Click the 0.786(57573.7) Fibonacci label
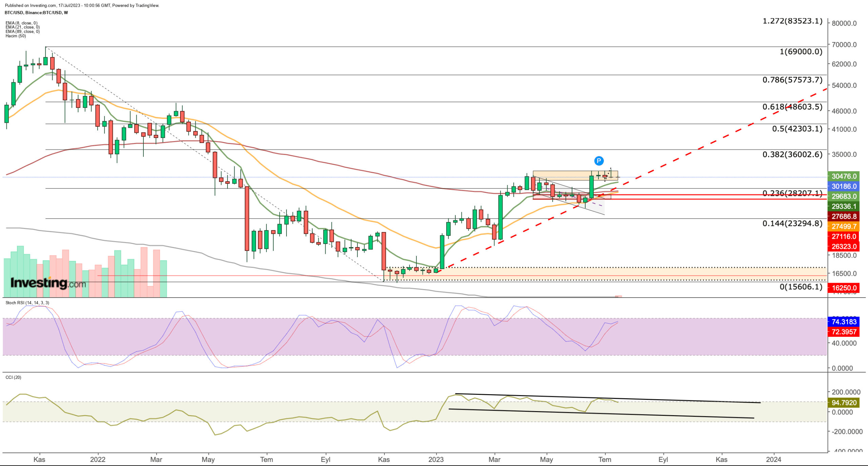Screen dimensions: 868x466 (x=792, y=80)
